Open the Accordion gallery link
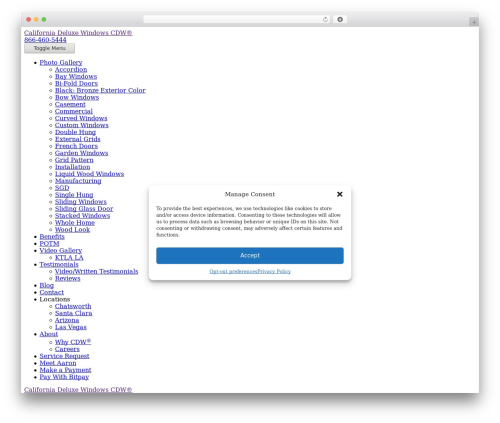Screen dimensions: 500x423 [x=71, y=69]
